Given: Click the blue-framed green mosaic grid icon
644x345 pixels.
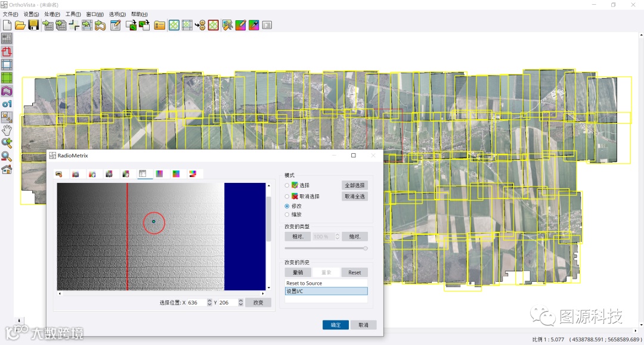Looking at the screenshot, I should coord(174,26).
